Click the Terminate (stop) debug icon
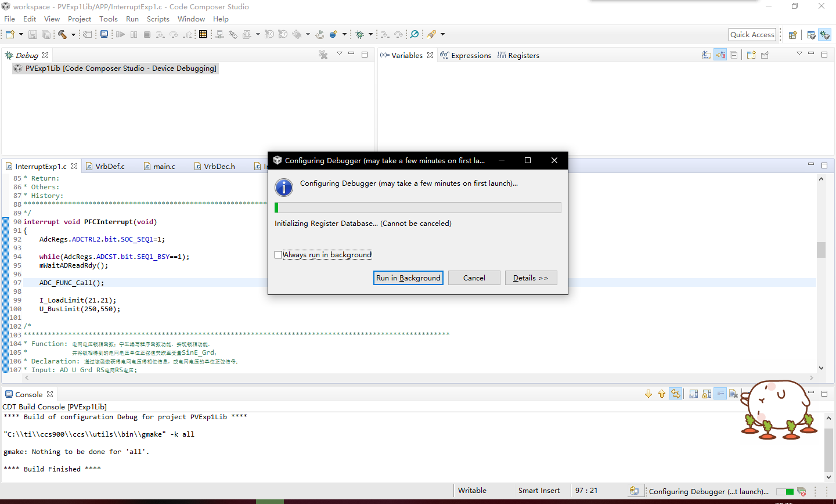Viewport: 836px width, 504px height. point(147,34)
